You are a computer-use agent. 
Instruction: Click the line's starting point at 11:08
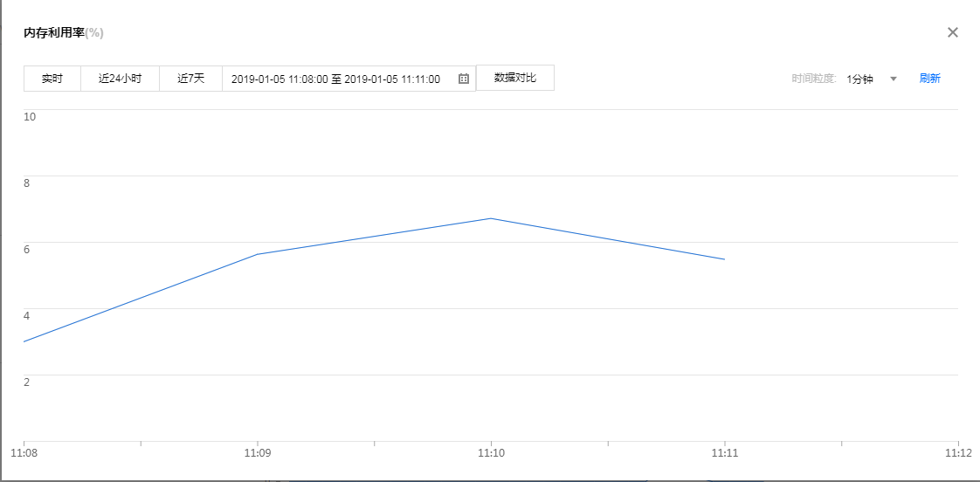point(24,341)
